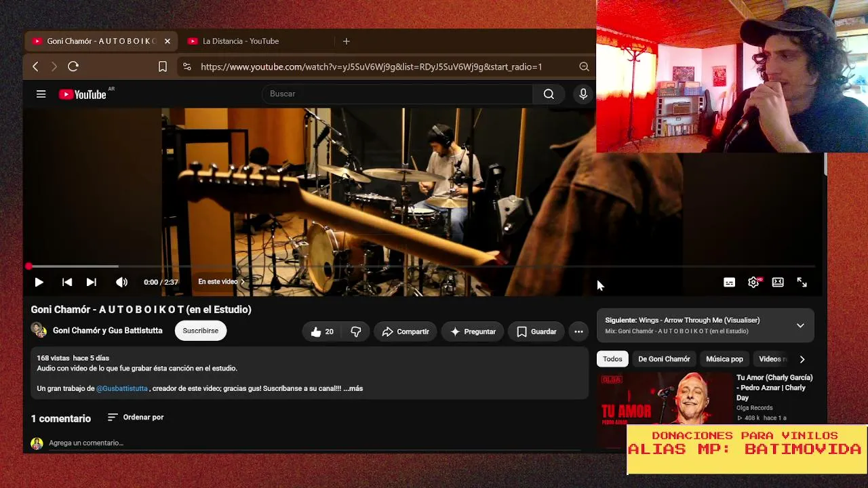868x488 pixels.
Task: Go to YouTube home via logo
Action: coord(83,94)
